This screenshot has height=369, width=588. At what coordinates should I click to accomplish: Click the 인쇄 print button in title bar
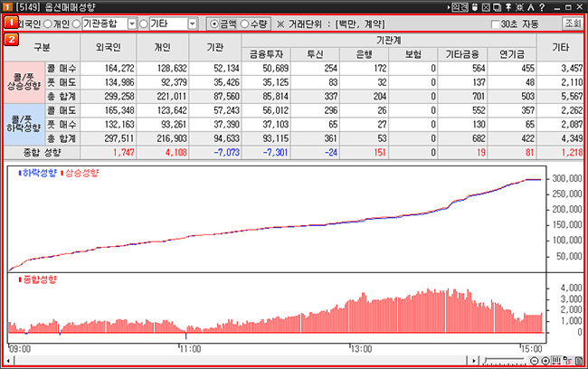[x=460, y=7]
